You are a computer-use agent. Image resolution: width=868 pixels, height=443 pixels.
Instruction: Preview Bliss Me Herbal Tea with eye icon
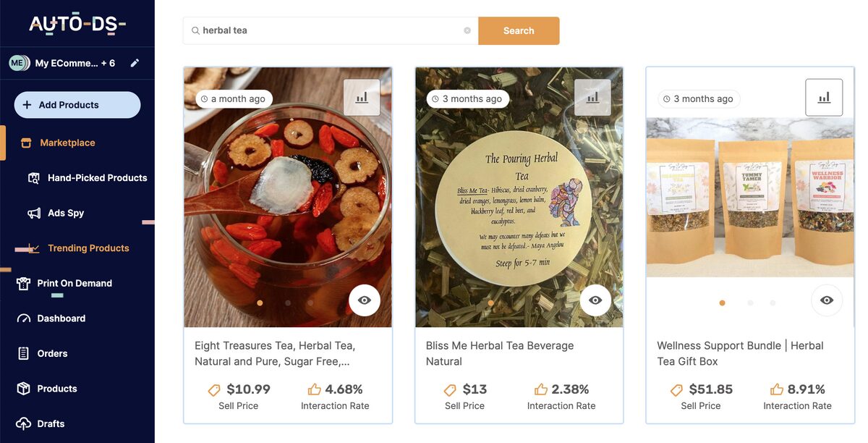(x=595, y=300)
